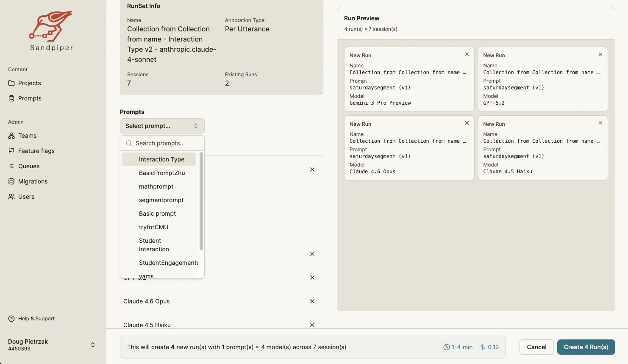Choose the segmentprompt option
The height and width of the screenshot is (364, 628).
click(159, 200)
